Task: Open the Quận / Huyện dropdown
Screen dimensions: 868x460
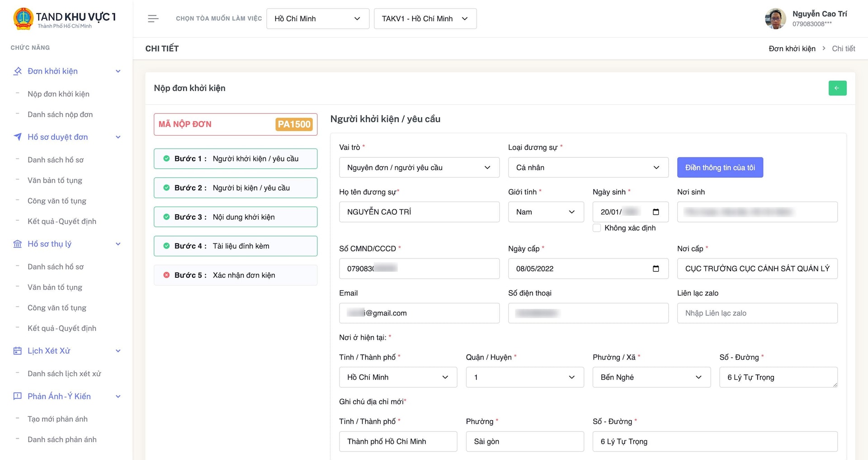Action: click(x=525, y=377)
